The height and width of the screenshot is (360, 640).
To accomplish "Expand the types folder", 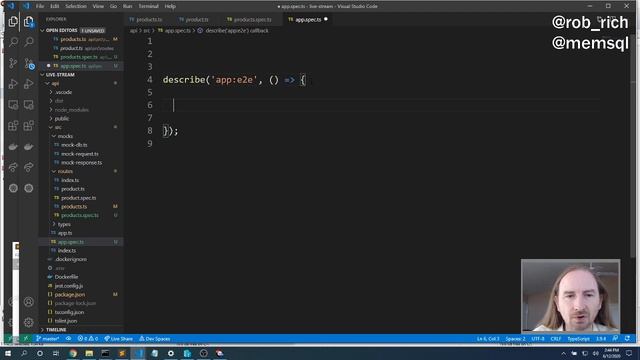I will coord(54,224).
